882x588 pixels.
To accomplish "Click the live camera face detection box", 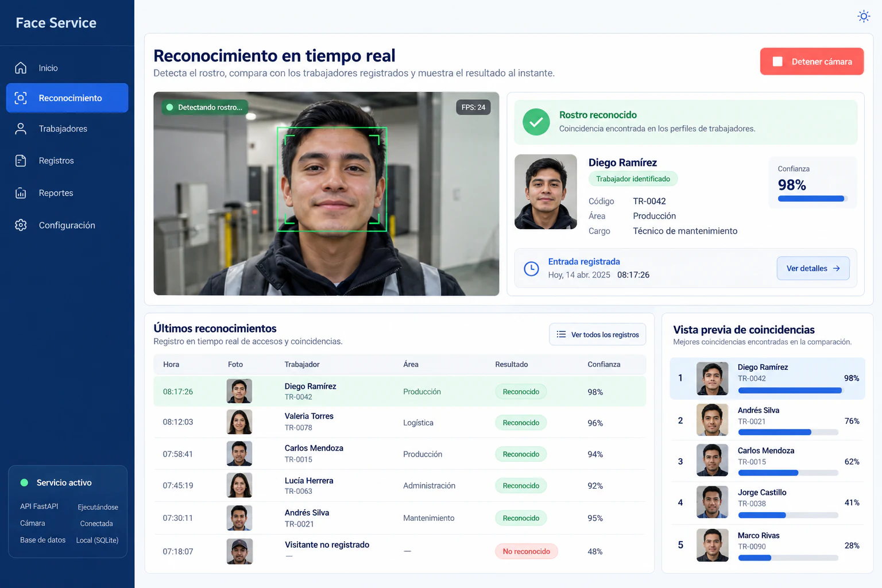I will [332, 179].
